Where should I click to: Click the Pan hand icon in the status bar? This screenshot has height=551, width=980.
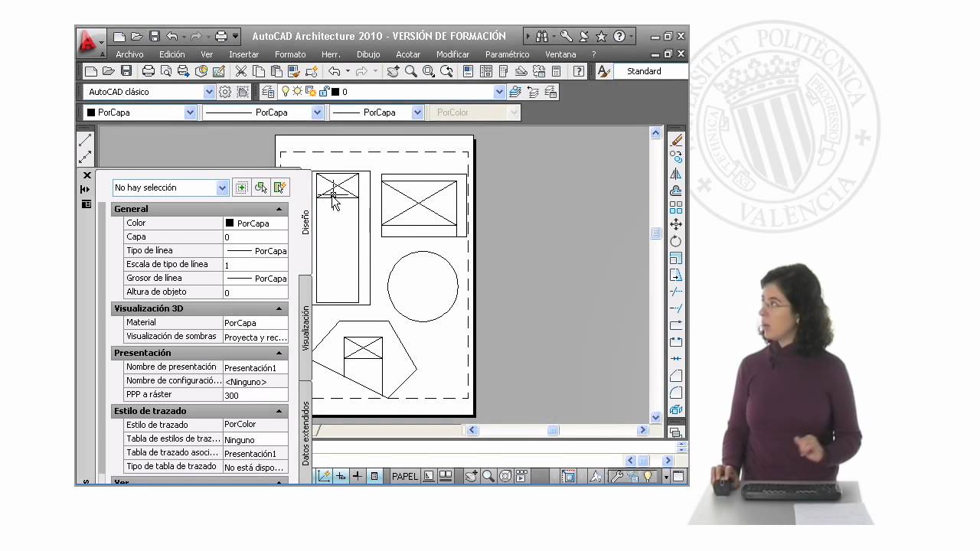(471, 476)
